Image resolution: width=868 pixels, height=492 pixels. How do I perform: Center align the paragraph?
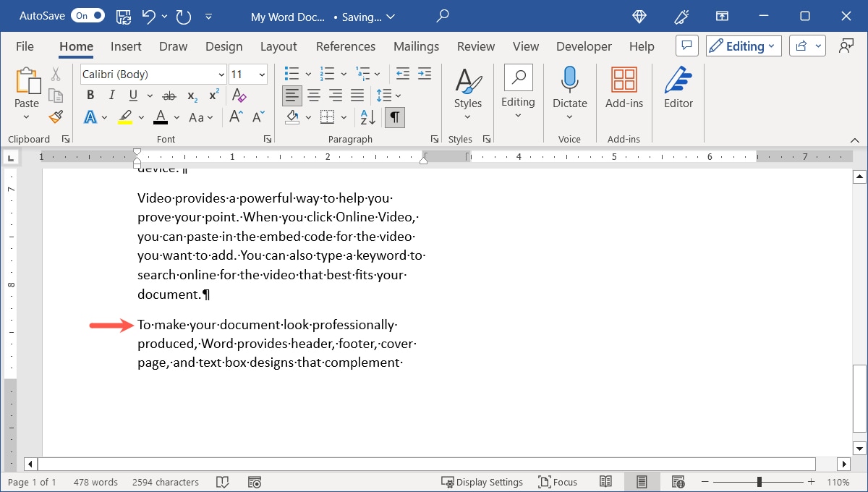point(314,95)
